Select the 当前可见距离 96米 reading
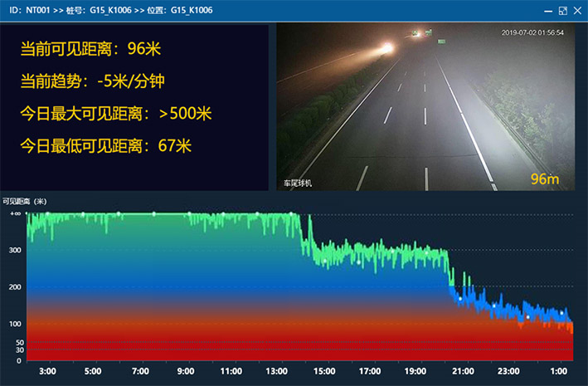Image resolution: width=588 pixels, height=386 pixels. click(90, 49)
